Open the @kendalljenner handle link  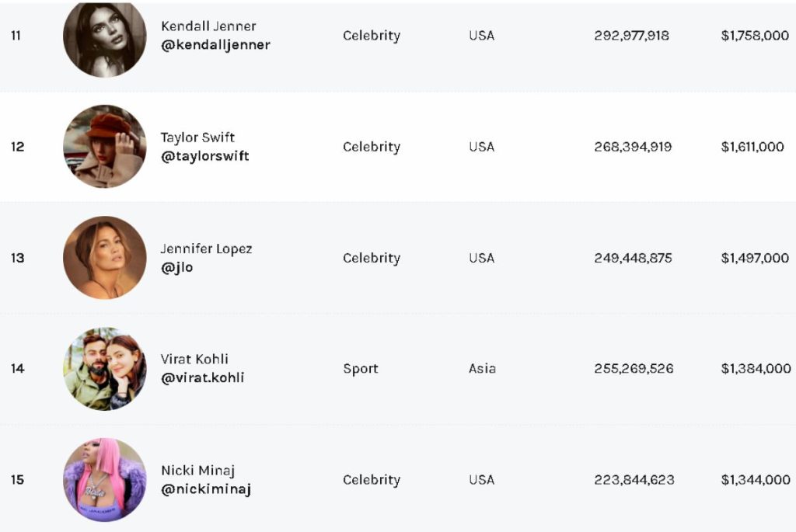pyautogui.click(x=215, y=45)
